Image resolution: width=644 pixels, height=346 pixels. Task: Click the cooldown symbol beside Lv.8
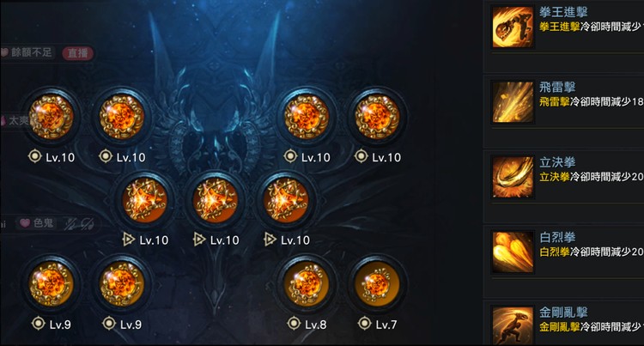(x=294, y=324)
